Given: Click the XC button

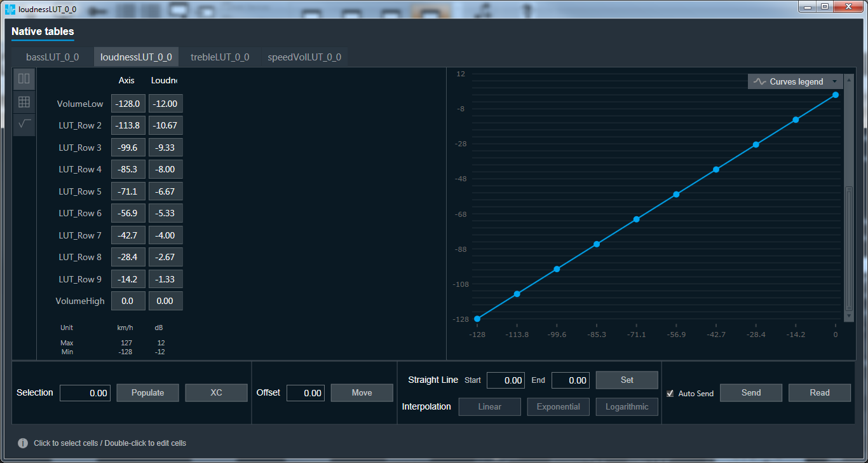Looking at the screenshot, I should point(216,392).
